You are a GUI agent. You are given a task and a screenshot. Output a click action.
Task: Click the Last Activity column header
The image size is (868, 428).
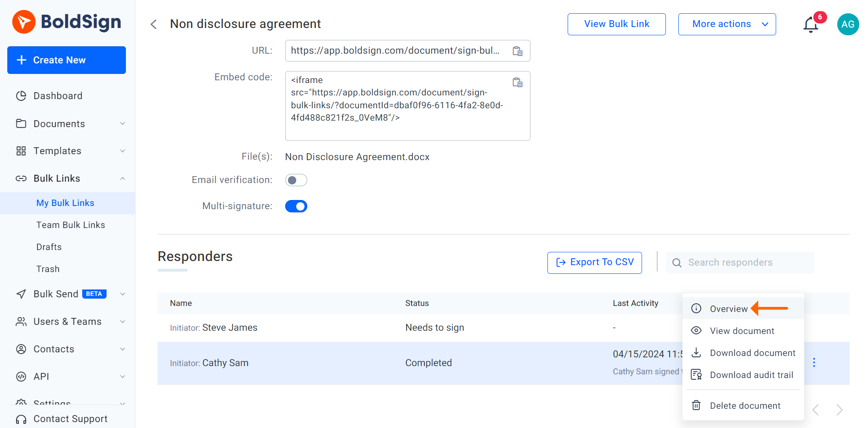tap(636, 303)
